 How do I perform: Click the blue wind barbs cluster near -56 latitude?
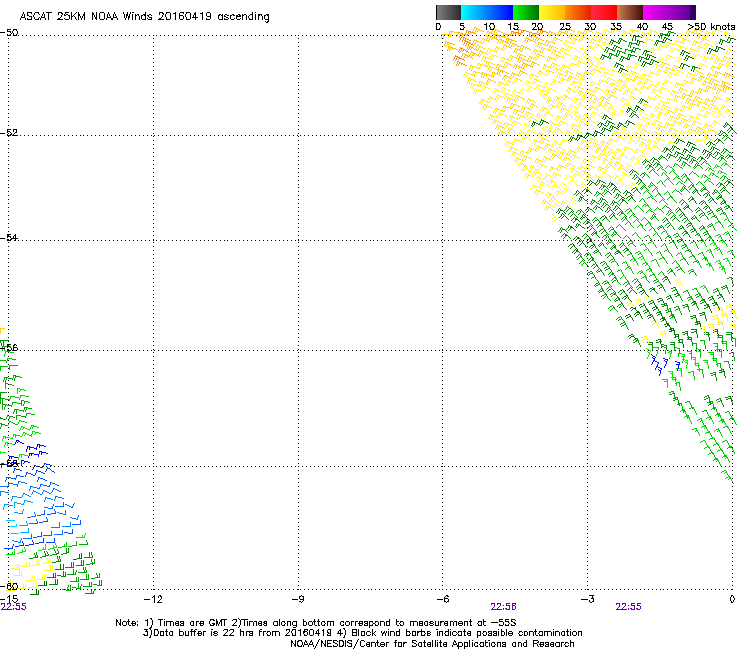click(x=664, y=364)
